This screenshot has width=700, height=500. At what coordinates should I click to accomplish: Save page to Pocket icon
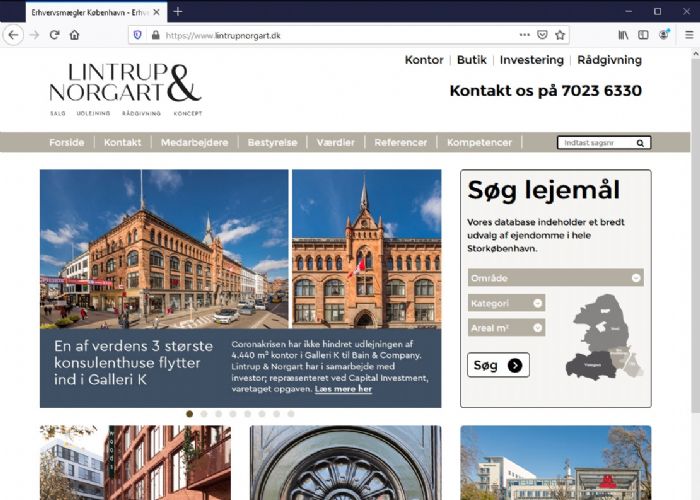[x=542, y=35]
